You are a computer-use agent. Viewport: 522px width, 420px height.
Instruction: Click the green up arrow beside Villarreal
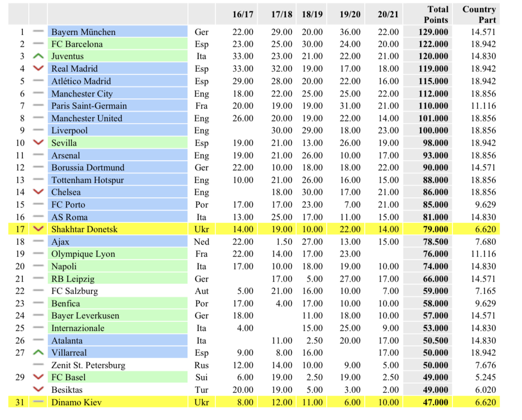[39, 353]
